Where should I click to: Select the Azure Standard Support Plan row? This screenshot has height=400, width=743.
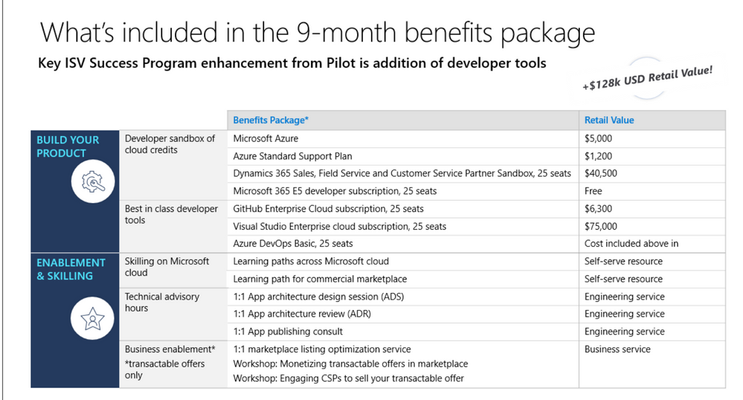(x=476, y=156)
